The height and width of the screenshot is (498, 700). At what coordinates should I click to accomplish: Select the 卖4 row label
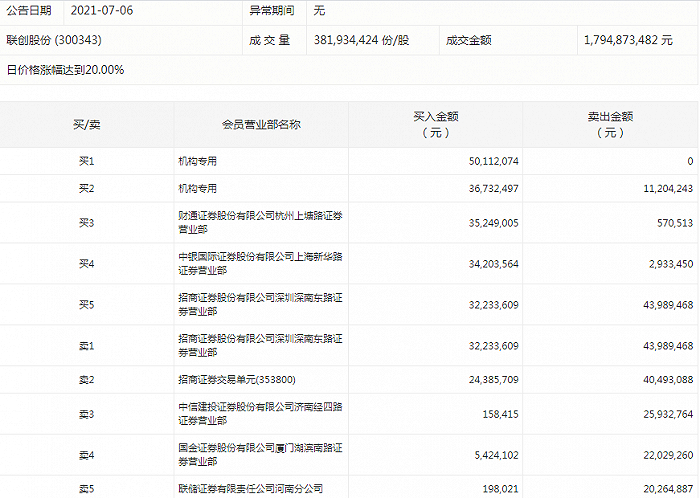tap(87, 455)
